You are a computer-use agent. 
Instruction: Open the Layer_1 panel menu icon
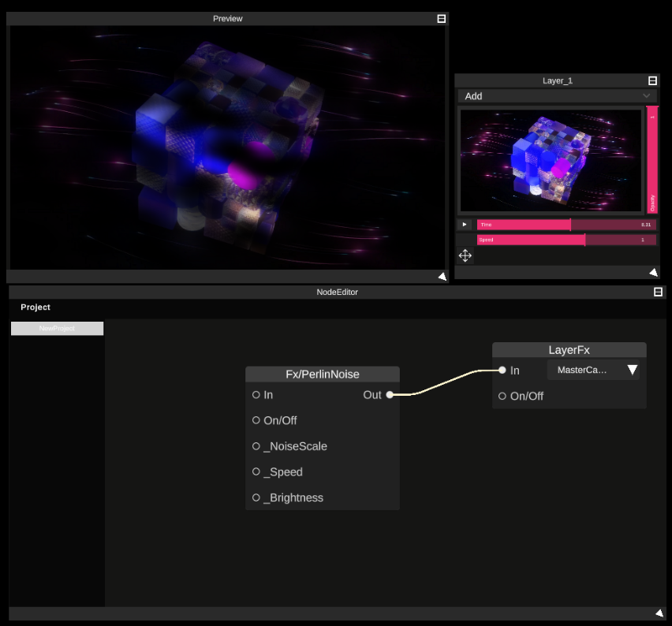652,79
